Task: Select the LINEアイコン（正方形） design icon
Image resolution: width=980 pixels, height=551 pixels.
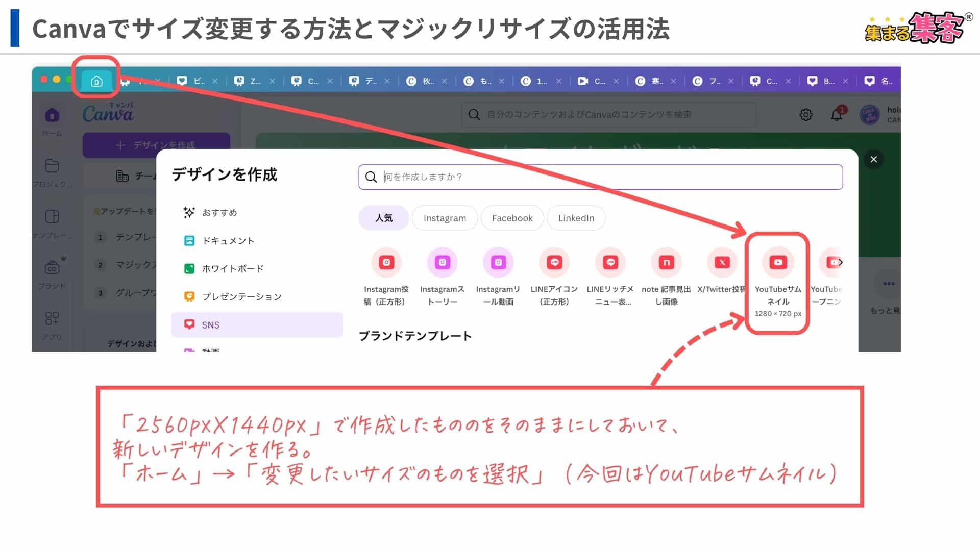Action: tap(554, 262)
